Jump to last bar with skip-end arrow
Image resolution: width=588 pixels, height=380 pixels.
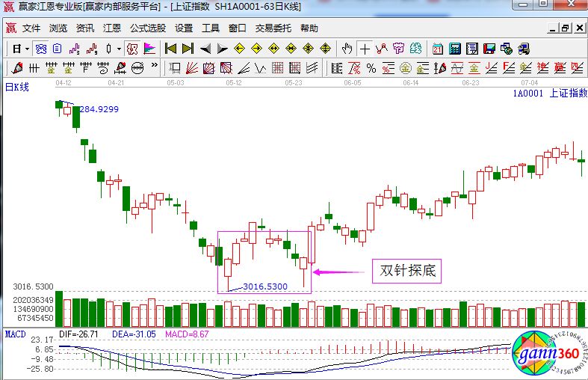[188, 49]
